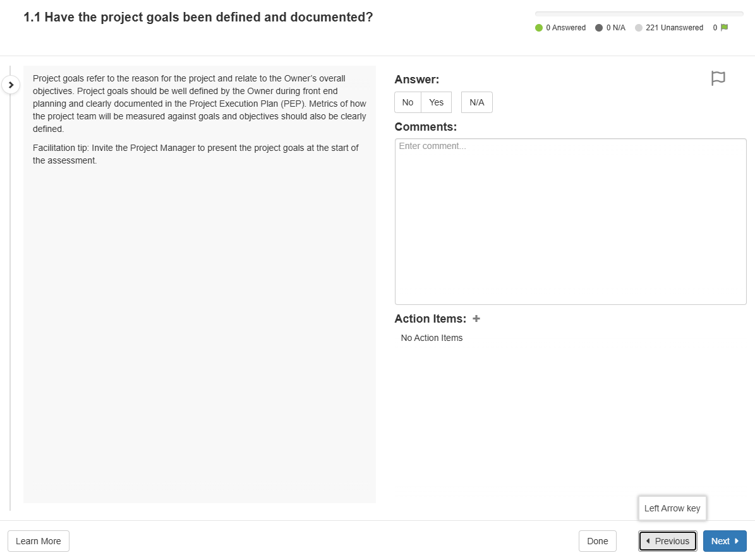The image size is (755, 560).
Task: Click the No Action Items text
Action: click(x=432, y=338)
